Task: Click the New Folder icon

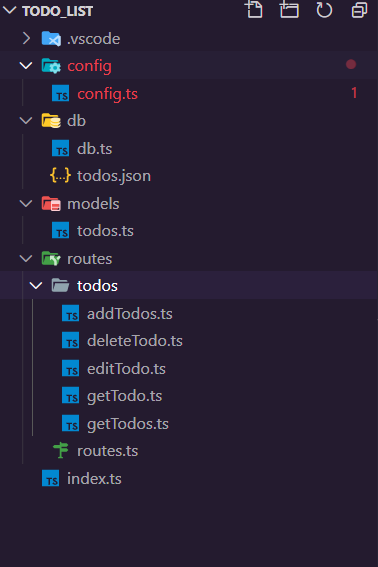Action: (289, 9)
